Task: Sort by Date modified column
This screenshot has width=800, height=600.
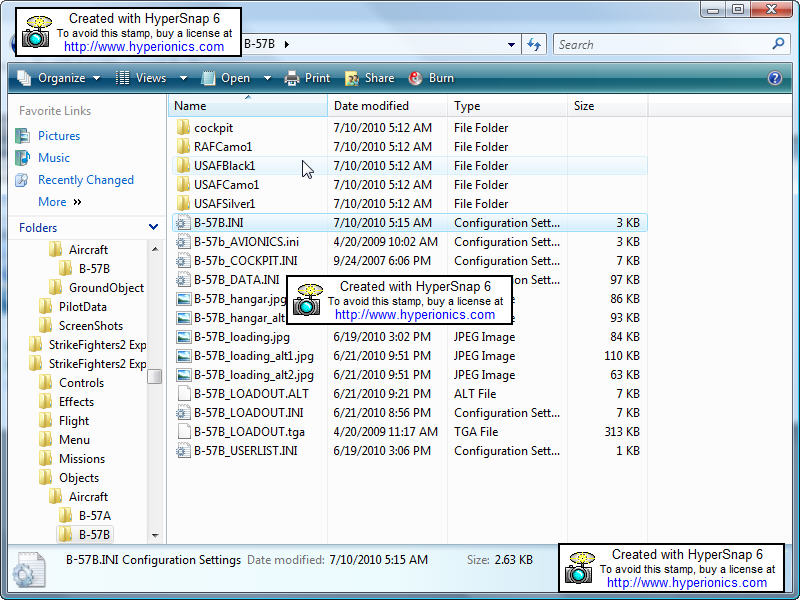Action: (x=388, y=106)
